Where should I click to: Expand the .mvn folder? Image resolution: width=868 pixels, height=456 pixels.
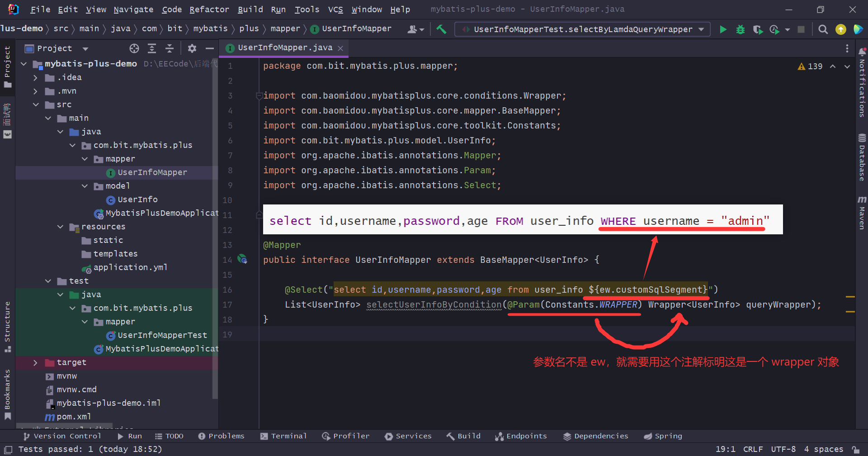point(36,91)
